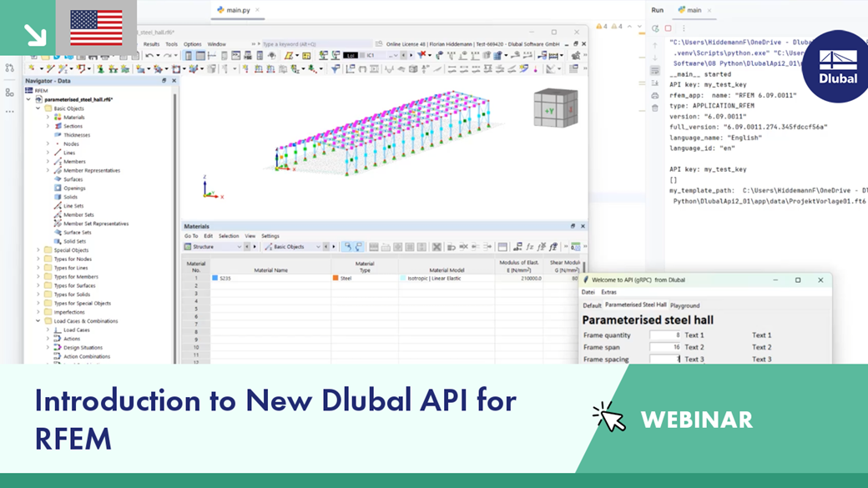Pin the Navigator - Data panel
This screenshot has height=488, width=868.
pyautogui.click(x=164, y=81)
